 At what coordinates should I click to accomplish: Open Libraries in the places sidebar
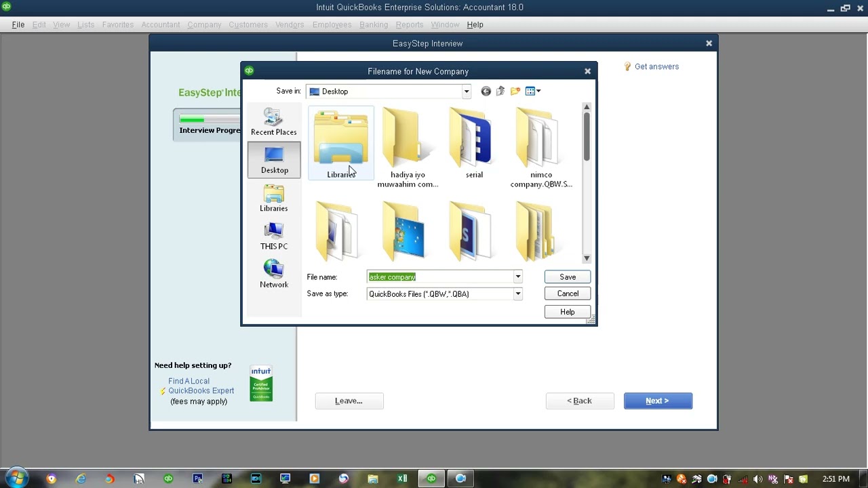pos(274,199)
